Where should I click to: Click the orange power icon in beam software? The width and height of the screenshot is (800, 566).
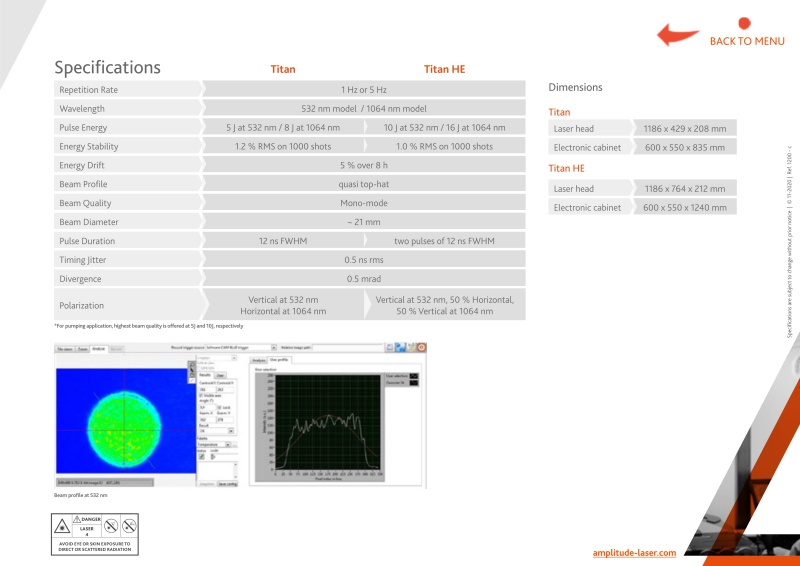tap(423, 348)
